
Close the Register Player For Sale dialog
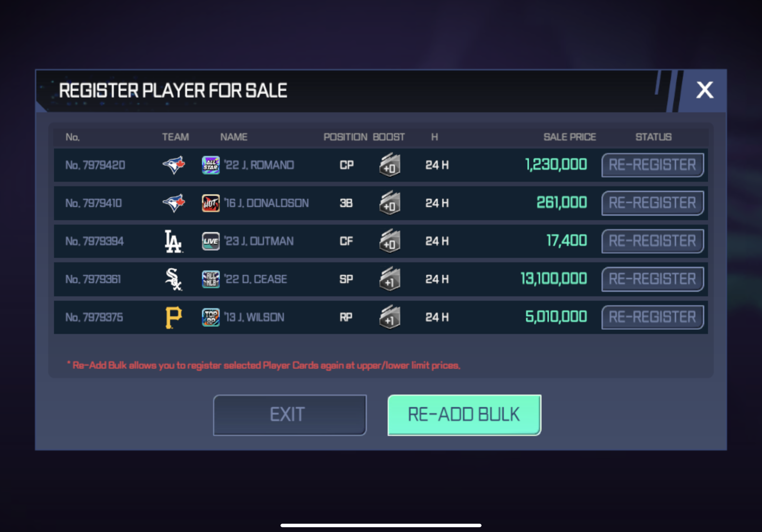click(x=705, y=90)
